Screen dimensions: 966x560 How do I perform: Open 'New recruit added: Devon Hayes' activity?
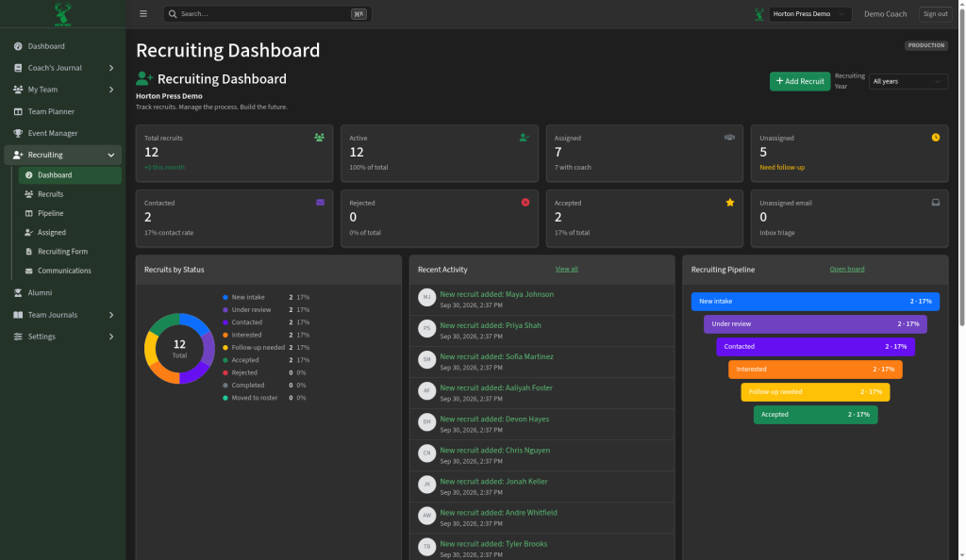coord(494,420)
